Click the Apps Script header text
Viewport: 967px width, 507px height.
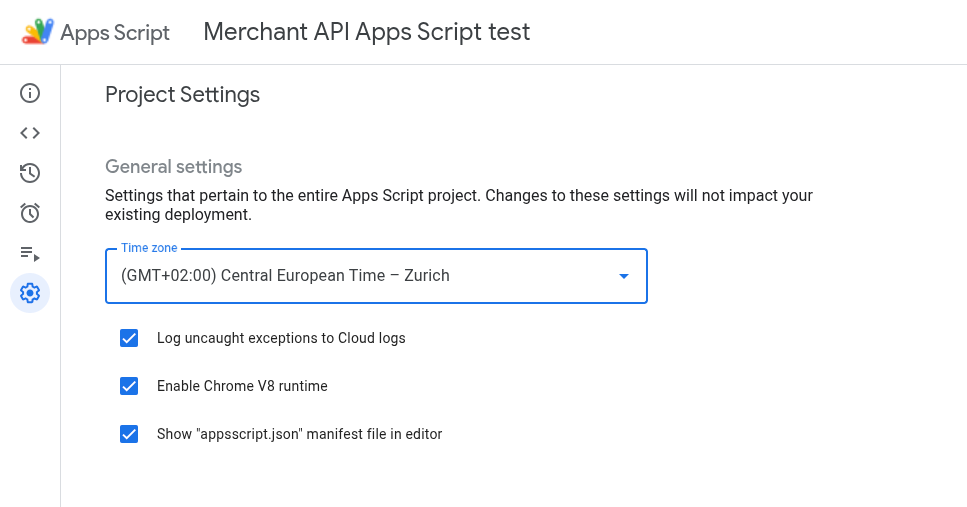point(115,32)
